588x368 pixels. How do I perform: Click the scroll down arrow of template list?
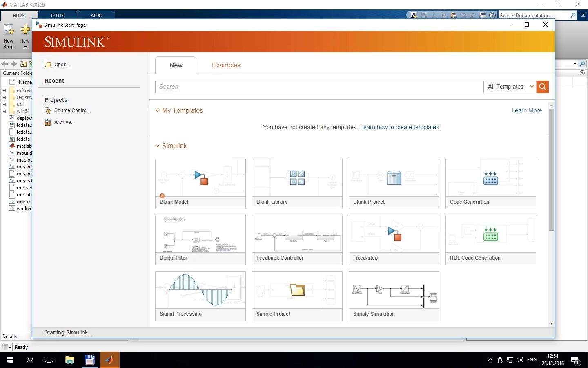point(551,323)
